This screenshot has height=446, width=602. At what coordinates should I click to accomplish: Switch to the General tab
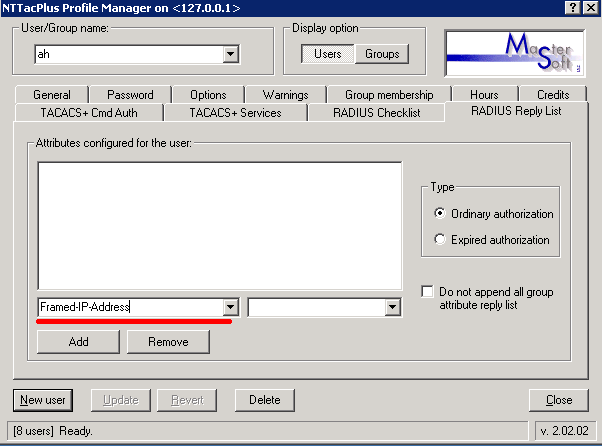(x=52, y=95)
